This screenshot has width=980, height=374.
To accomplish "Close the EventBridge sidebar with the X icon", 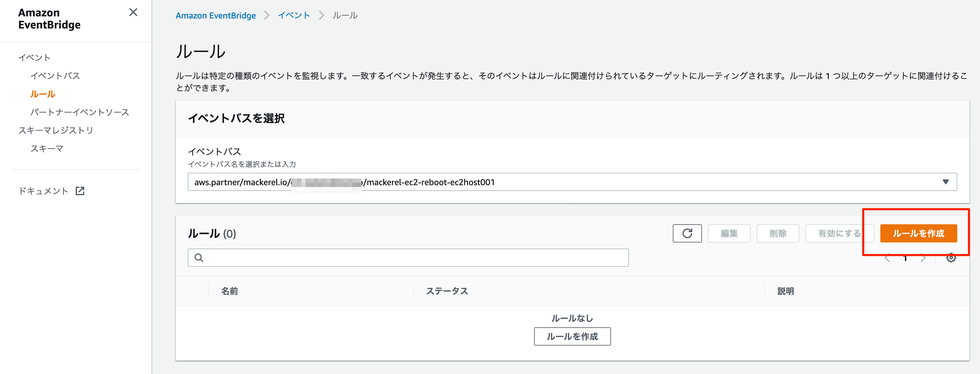I will (x=133, y=12).
